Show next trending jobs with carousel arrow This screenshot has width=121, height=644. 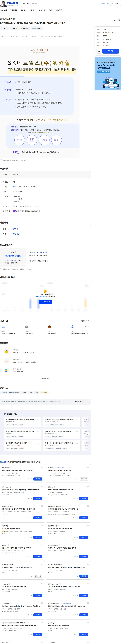tap(88, 434)
